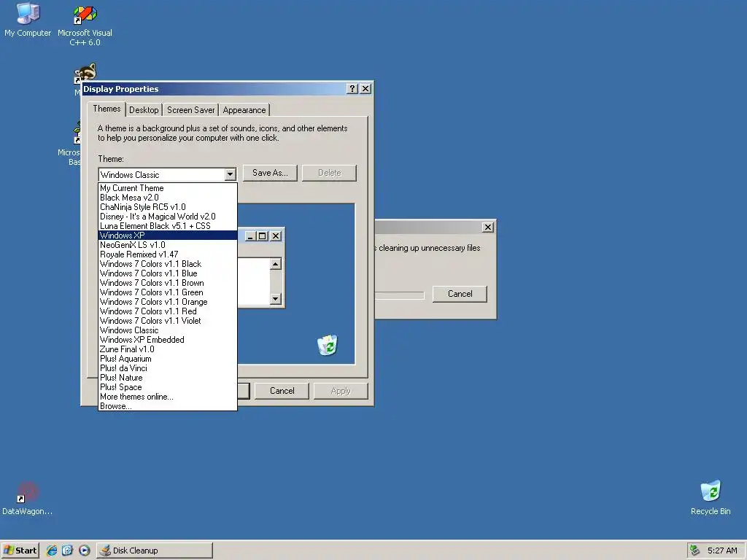Switch to Disk Cleanup taskbar button
Screen dimensions: 747x560
(155, 551)
